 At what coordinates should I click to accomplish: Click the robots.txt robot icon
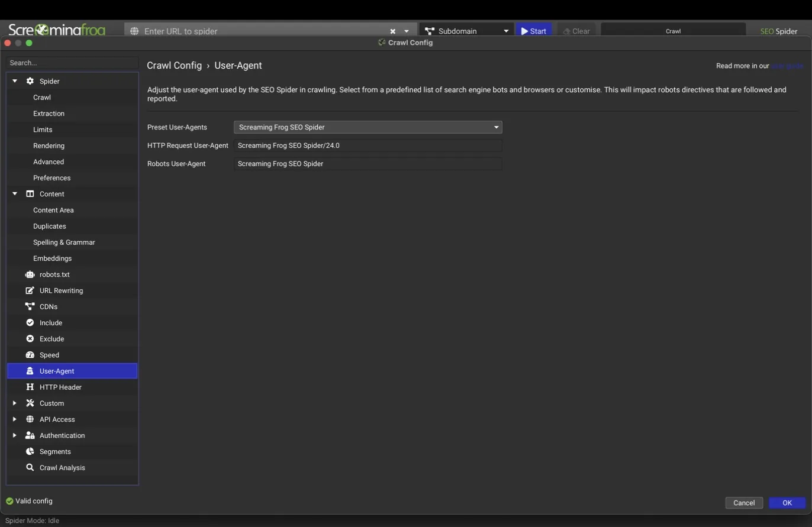click(x=30, y=274)
